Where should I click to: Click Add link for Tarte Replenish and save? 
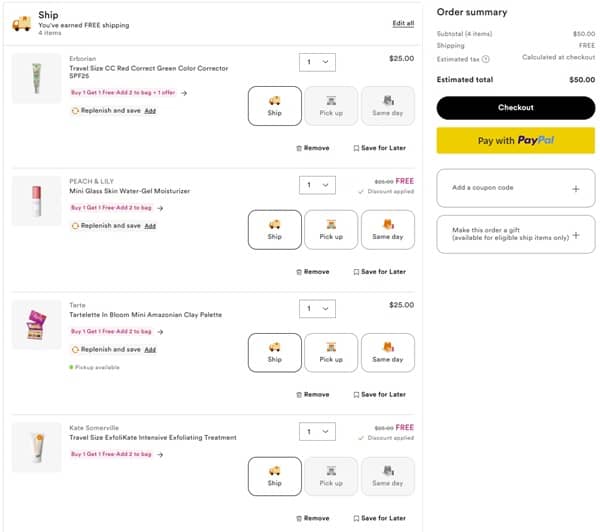(150, 350)
